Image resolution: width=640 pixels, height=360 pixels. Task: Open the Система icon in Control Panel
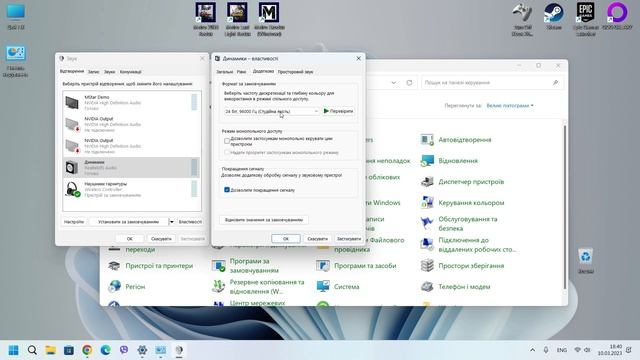(323, 287)
